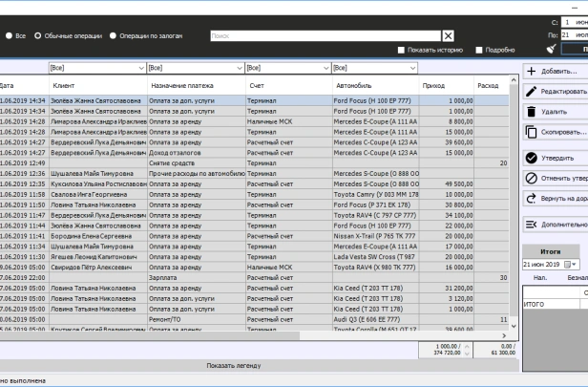The height and width of the screenshot is (387, 588).
Task: Click the trash icon for Удалить
Action: click(x=532, y=112)
